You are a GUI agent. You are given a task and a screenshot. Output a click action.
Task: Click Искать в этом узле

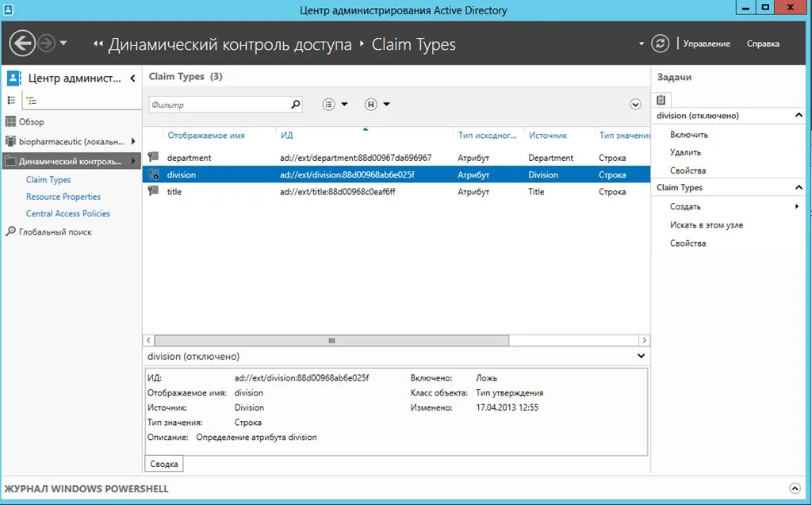pyautogui.click(x=707, y=225)
